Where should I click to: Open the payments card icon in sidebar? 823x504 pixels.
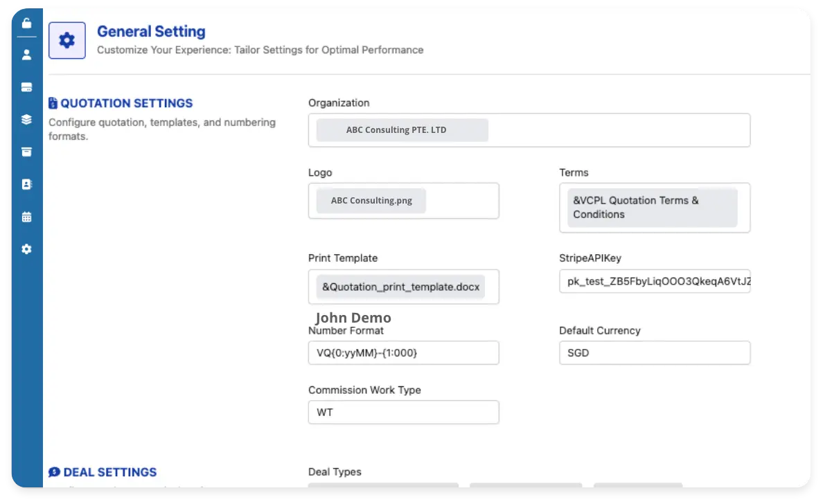pyautogui.click(x=26, y=87)
